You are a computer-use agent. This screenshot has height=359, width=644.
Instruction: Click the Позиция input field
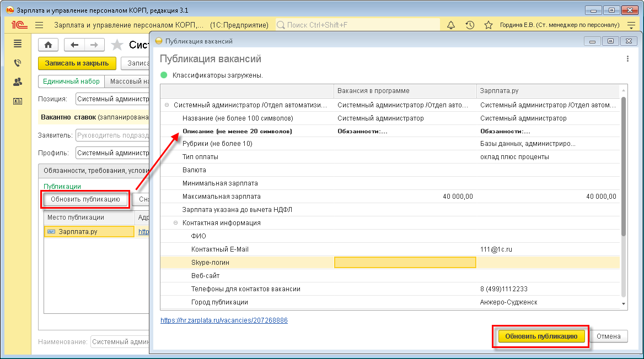112,99
